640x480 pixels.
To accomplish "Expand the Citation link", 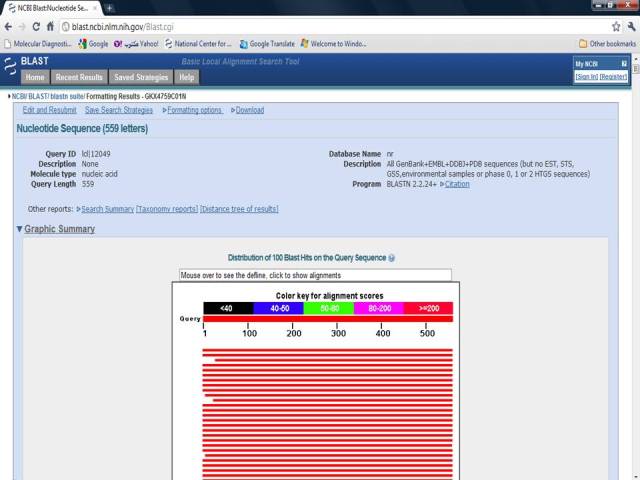I will point(455,184).
